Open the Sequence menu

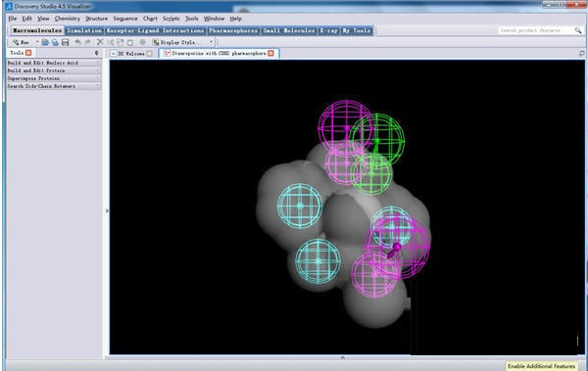click(x=125, y=19)
